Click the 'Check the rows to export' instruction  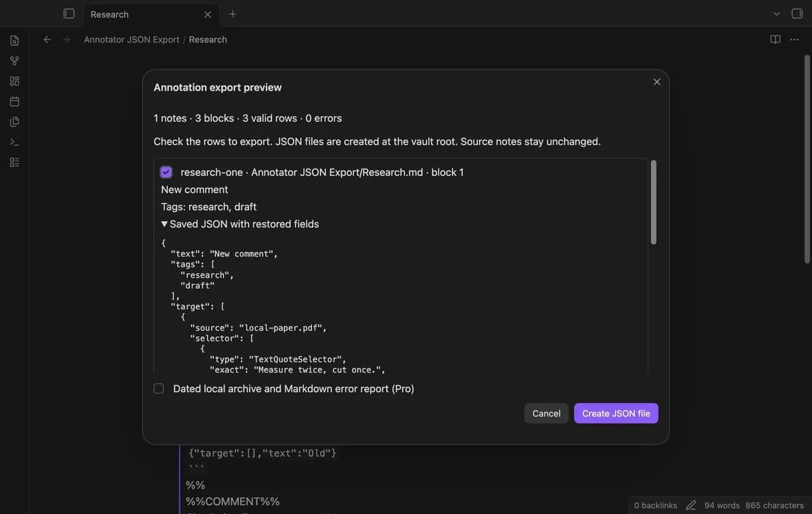pyautogui.click(x=377, y=141)
